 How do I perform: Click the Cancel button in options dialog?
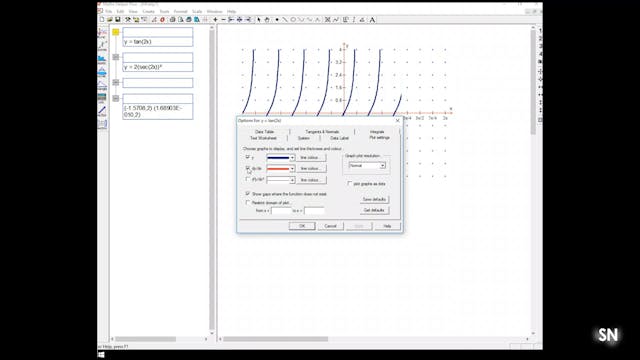tap(330, 226)
